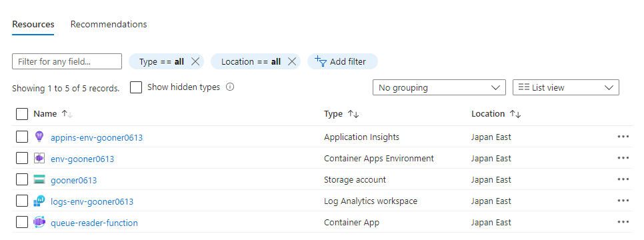The image size is (644, 240).
Task: Switch to the Resources tab
Action: 33,24
